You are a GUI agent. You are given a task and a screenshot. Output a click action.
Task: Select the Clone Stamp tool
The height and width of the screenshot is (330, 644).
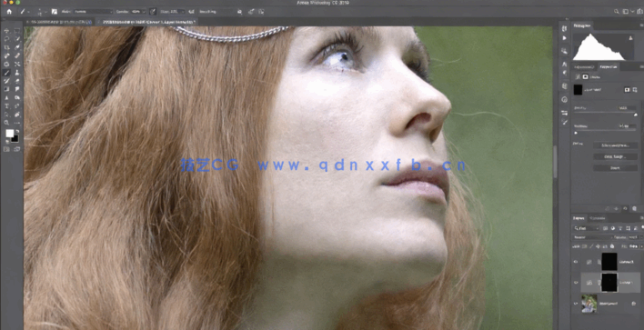click(17, 73)
